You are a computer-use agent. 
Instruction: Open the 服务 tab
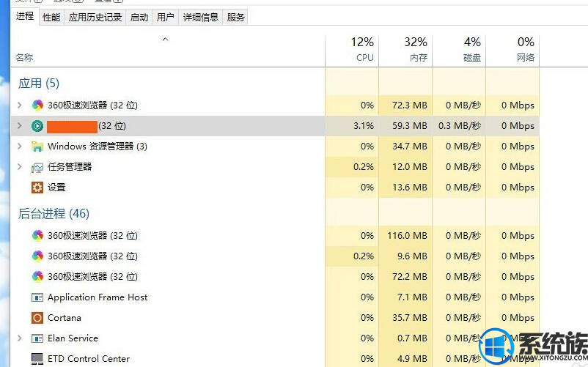point(235,18)
